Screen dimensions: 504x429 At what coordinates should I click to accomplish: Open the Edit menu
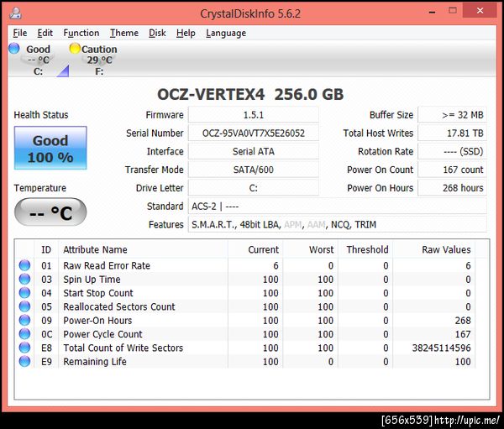[45, 33]
